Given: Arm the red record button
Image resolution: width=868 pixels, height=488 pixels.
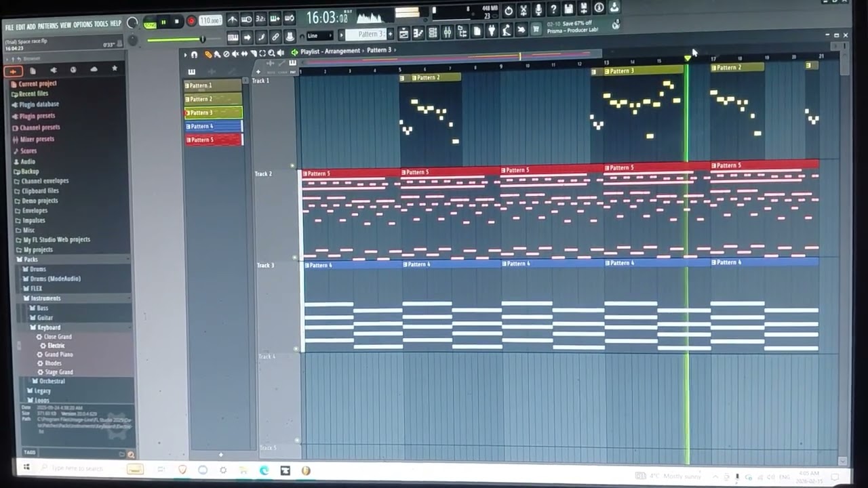Looking at the screenshot, I should pyautogui.click(x=191, y=21).
